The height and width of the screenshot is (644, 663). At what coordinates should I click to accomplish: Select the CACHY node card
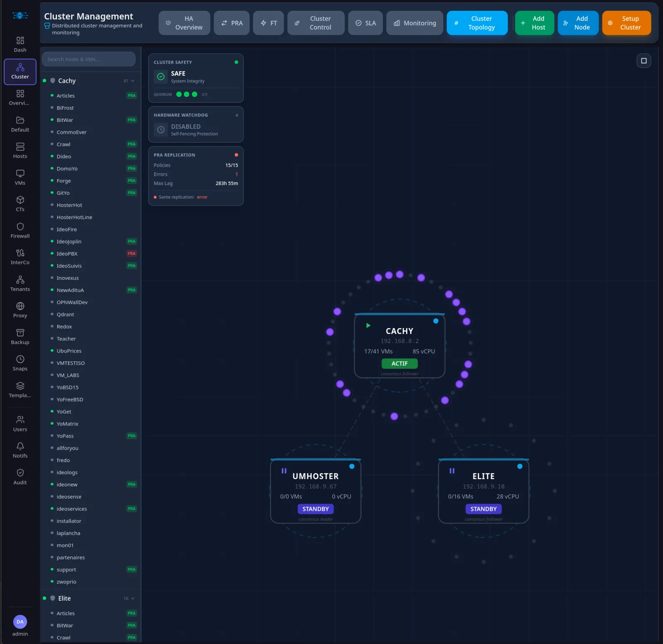pyautogui.click(x=399, y=346)
